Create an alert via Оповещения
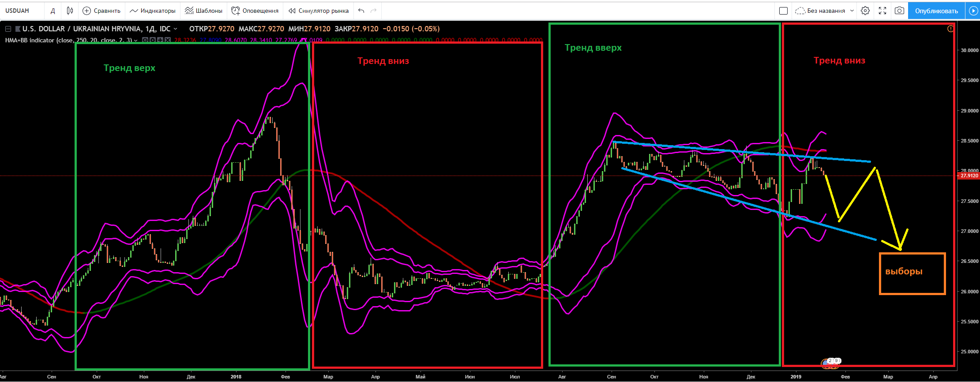Viewport: 980px width, 382px height. pyautogui.click(x=255, y=11)
